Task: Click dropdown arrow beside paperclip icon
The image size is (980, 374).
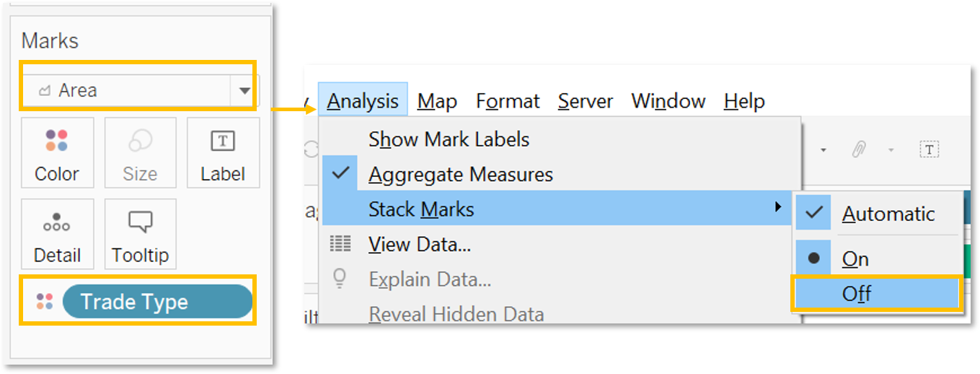Action: pos(890,150)
